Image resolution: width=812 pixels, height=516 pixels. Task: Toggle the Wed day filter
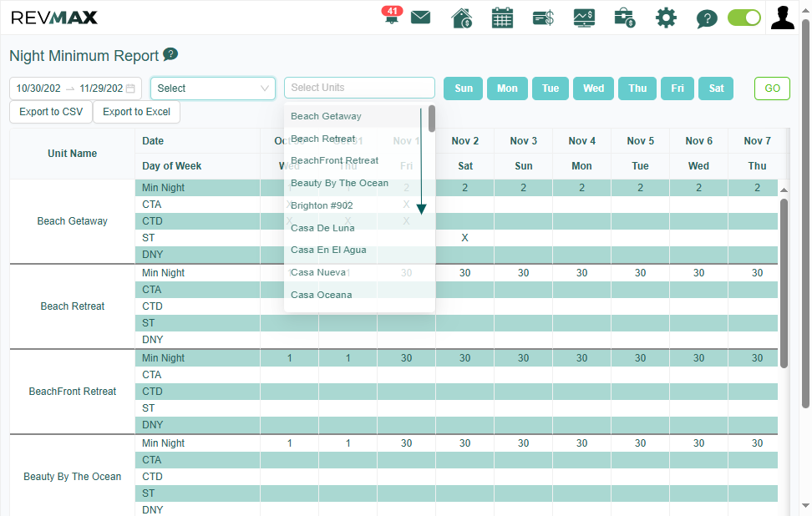(x=593, y=89)
